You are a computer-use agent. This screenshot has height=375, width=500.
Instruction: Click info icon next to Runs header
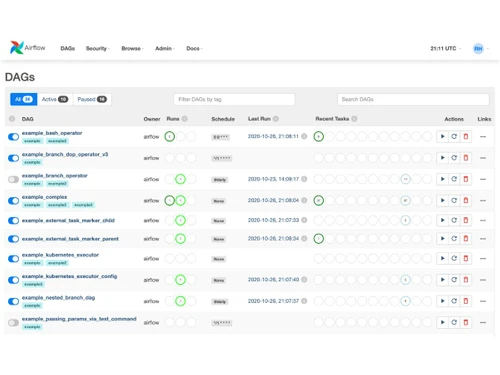[184, 119]
